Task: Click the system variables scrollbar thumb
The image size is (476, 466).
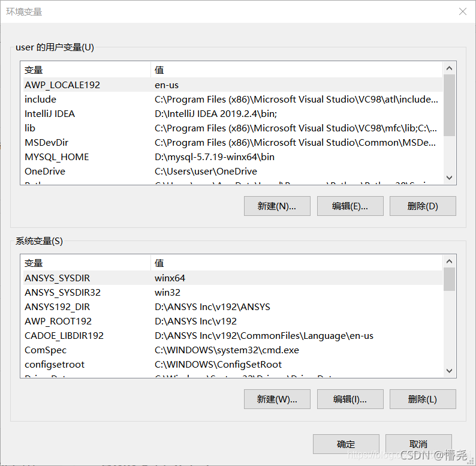Action: 449,279
